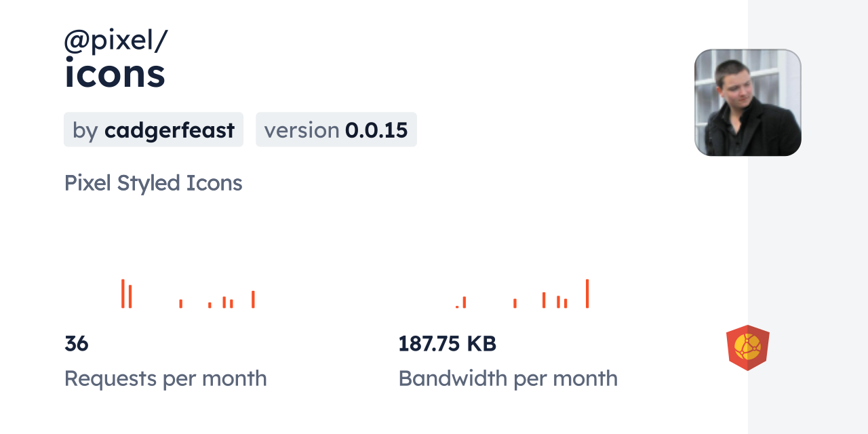Click the "Pixel Styled Icons" description
The width and height of the screenshot is (868, 434).
click(x=153, y=183)
